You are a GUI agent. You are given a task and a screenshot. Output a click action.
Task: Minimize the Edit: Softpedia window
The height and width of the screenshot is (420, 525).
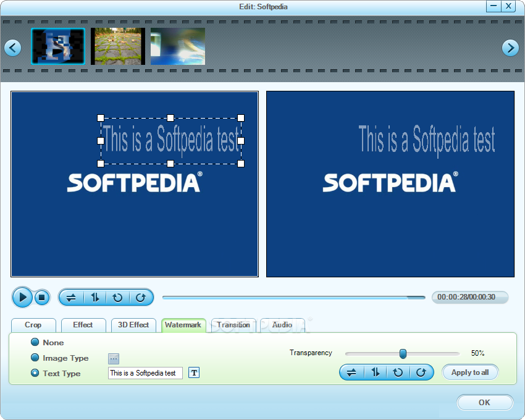[x=493, y=6]
